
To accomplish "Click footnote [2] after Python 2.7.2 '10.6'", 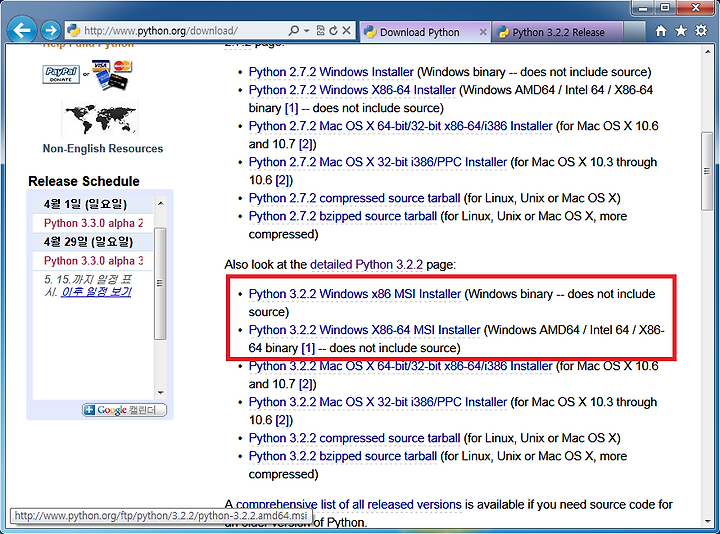I will [282, 180].
